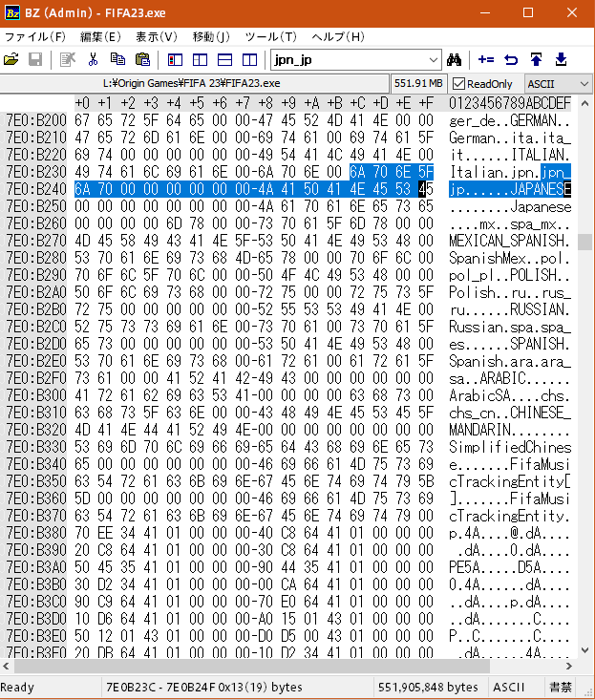The height and width of the screenshot is (700, 595).
Task: Jump to bottom with down-arrow icon
Action: point(561,59)
